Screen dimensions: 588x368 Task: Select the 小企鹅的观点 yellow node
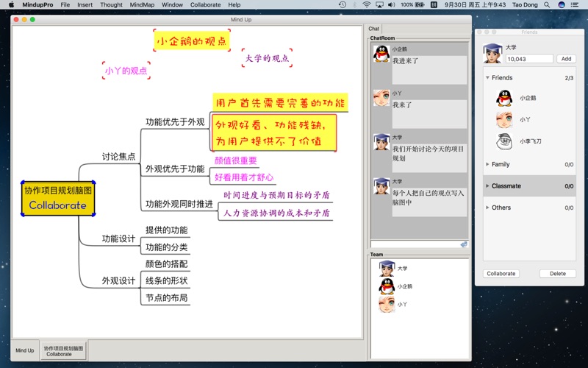pos(192,41)
